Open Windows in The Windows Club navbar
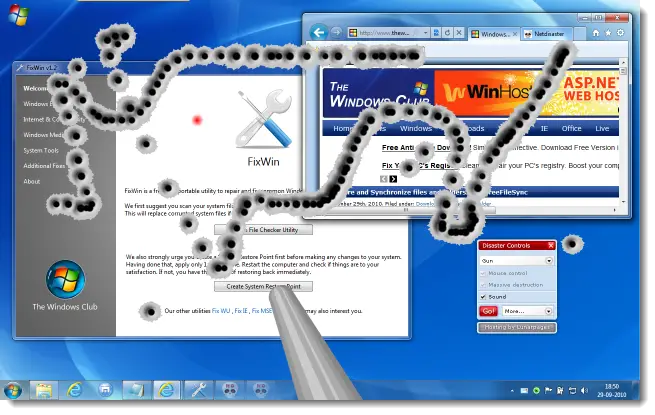Viewport: 655px width, 415px height. point(416,128)
